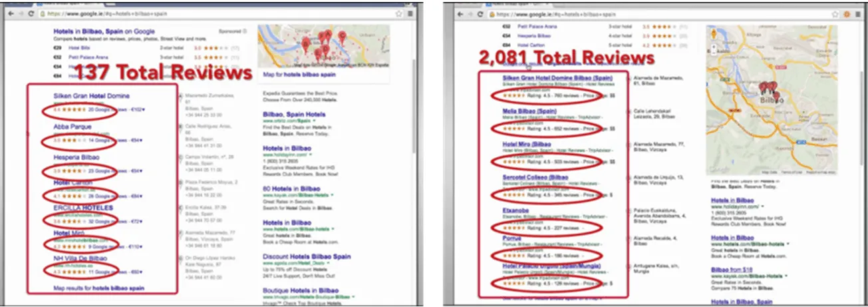Open the 'Bilbao, Spain Hotels' ad link
The width and height of the screenshot is (868, 307).
tap(294, 114)
